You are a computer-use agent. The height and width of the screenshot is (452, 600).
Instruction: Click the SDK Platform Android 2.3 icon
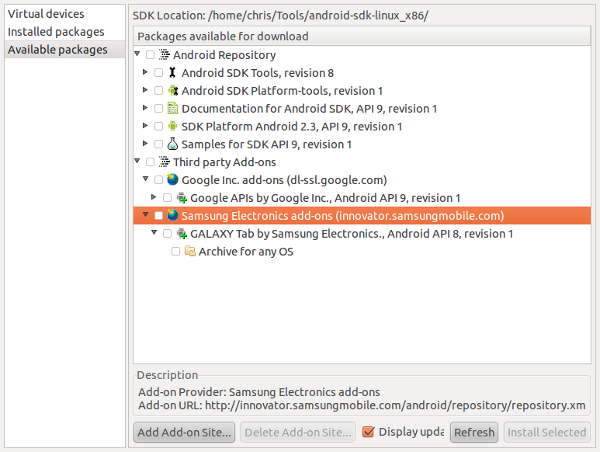coord(172,127)
